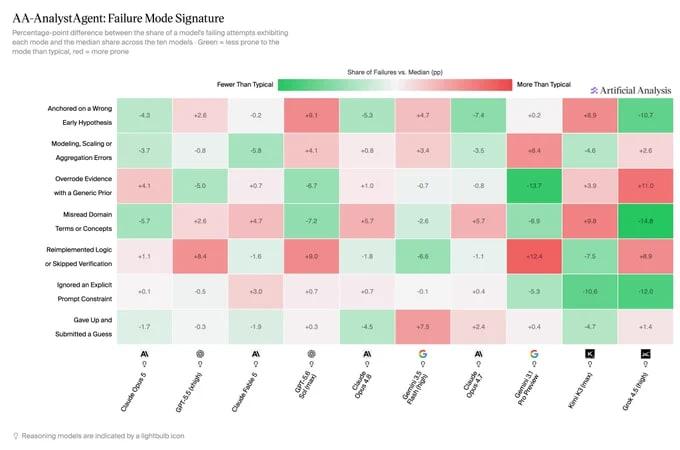Click the OpenAI logo above GPT-5.6 Sol

pos(311,354)
